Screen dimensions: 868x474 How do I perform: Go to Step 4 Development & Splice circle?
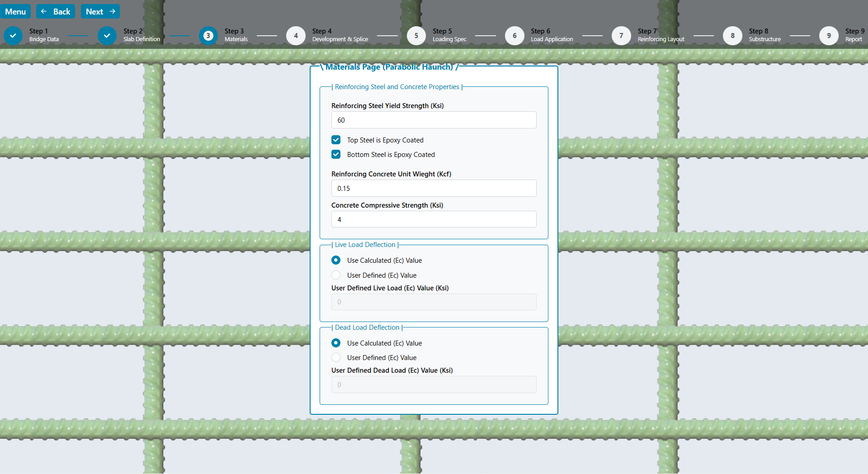(296, 36)
